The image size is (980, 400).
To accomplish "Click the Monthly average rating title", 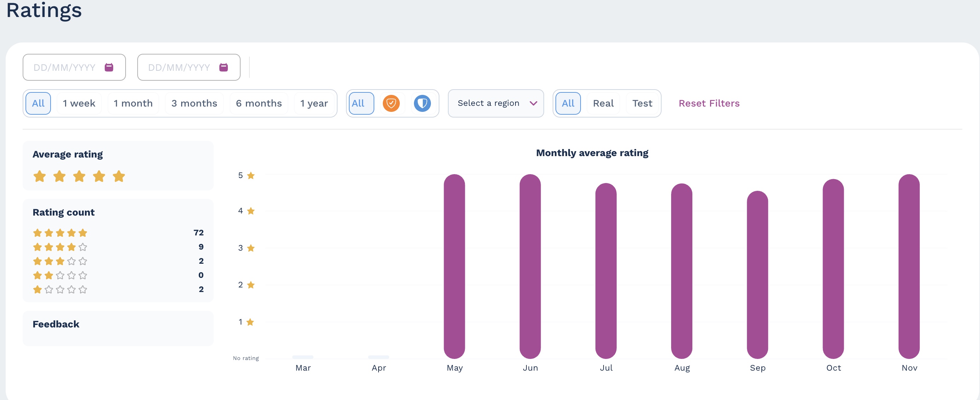I will tap(592, 153).
